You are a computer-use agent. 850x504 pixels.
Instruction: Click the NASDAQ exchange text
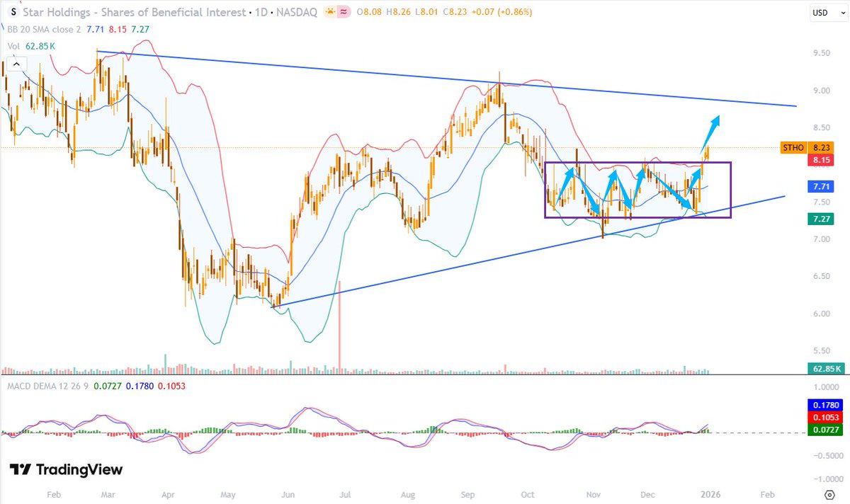296,12
